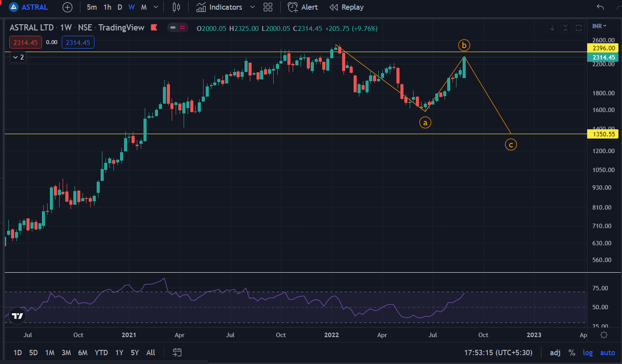Click the 2021 label on time axis
This screenshot has width=622, height=364.
(129, 335)
